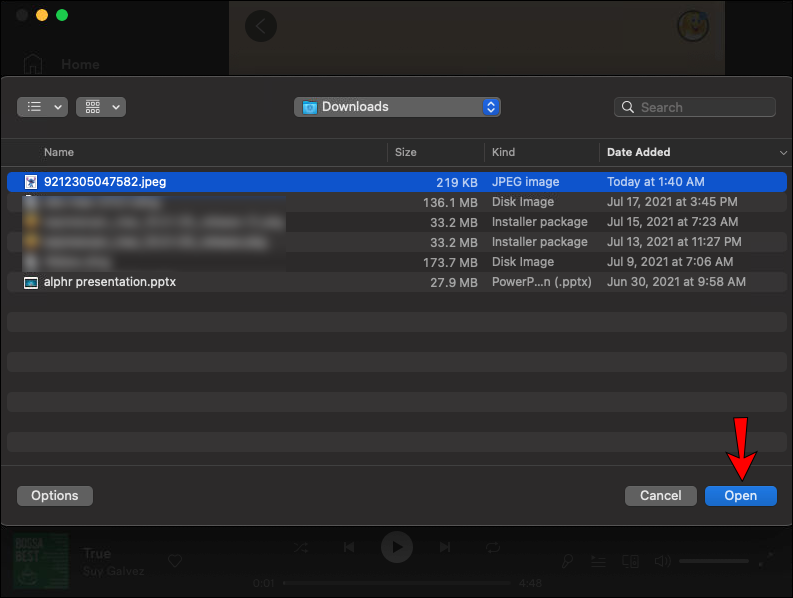Click the 'JPEG image' kind cell
793x598 pixels.
(x=525, y=182)
